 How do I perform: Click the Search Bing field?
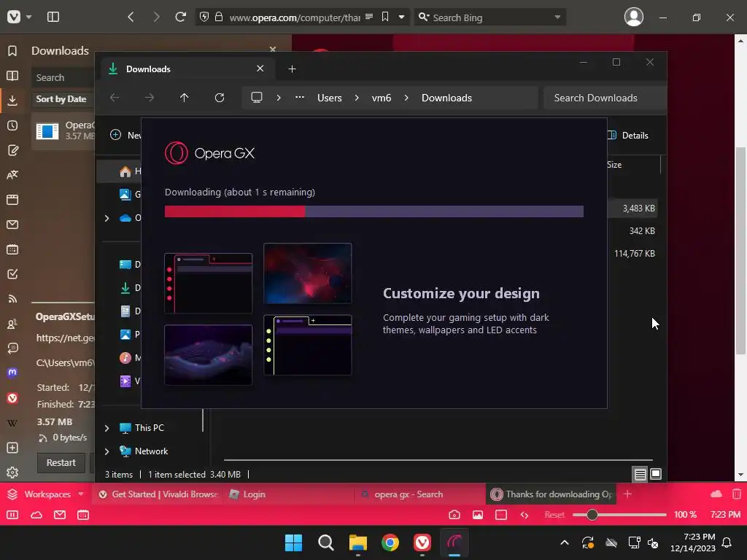point(489,17)
